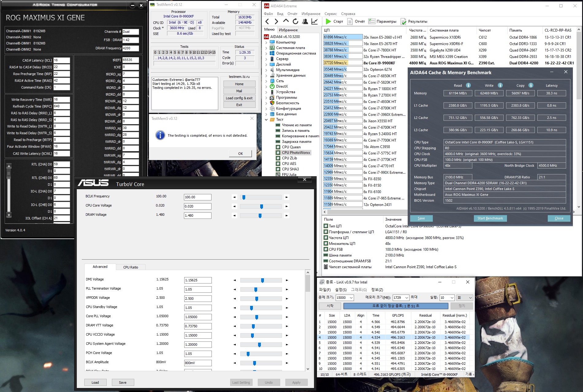Image resolution: width=583 pixels, height=392 pixels.
Task: Select the Хранение данных storage icon
Action: tap(272, 75)
